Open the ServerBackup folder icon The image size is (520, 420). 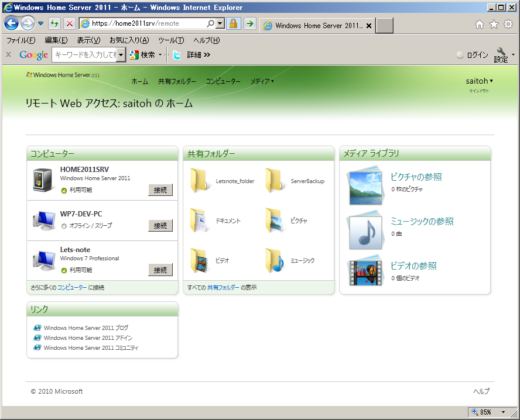(x=275, y=181)
